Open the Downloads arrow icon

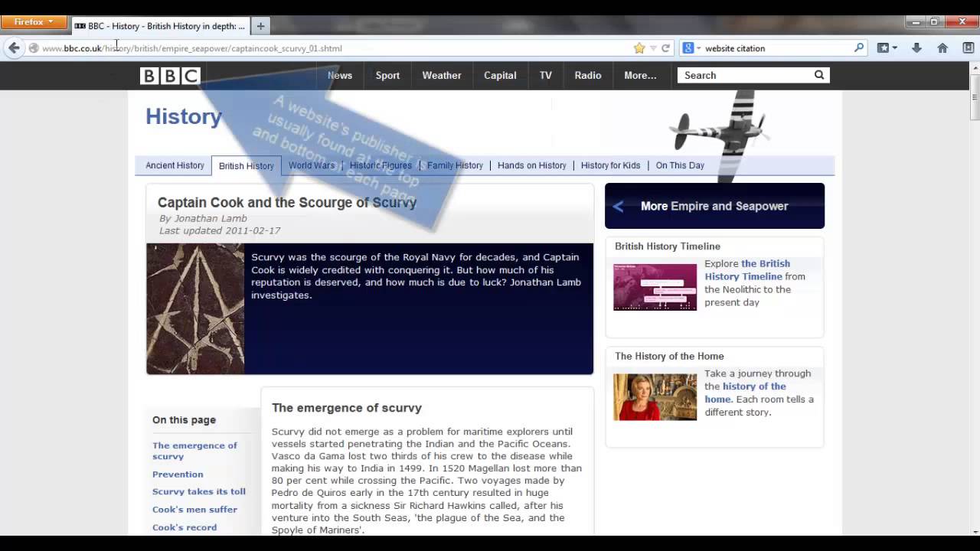click(x=916, y=48)
